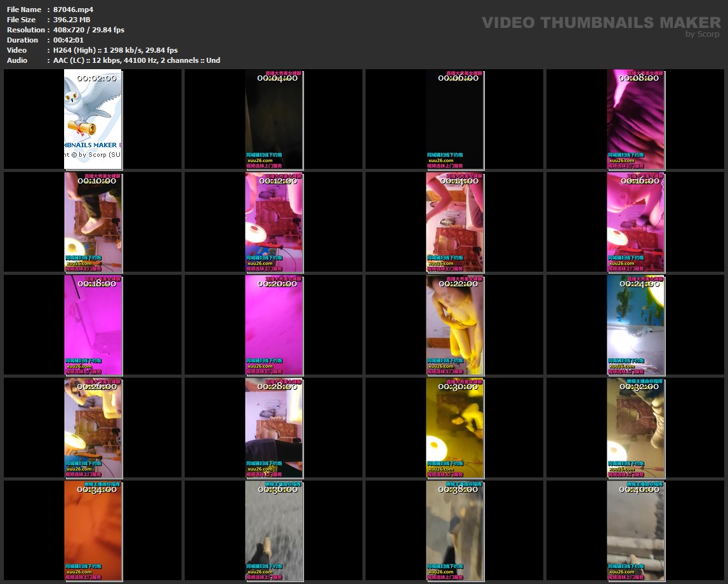
Task: Select the thumbnail at 00:16:00
Action: pyautogui.click(x=635, y=222)
